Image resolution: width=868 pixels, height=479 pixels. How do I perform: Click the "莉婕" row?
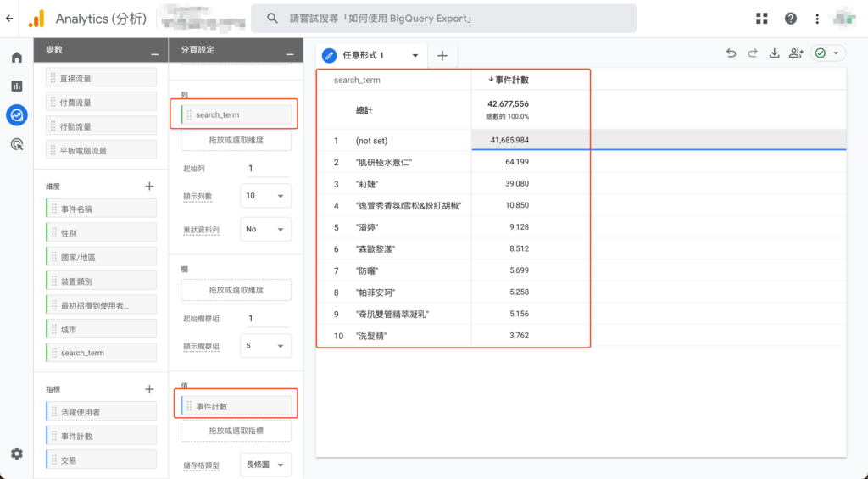pyautogui.click(x=581, y=184)
